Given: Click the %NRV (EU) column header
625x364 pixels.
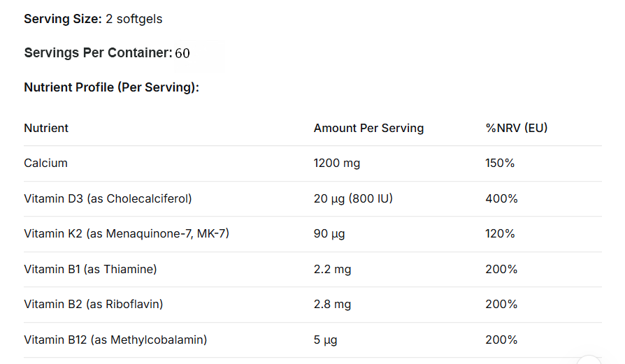Looking at the screenshot, I should [x=517, y=129].
